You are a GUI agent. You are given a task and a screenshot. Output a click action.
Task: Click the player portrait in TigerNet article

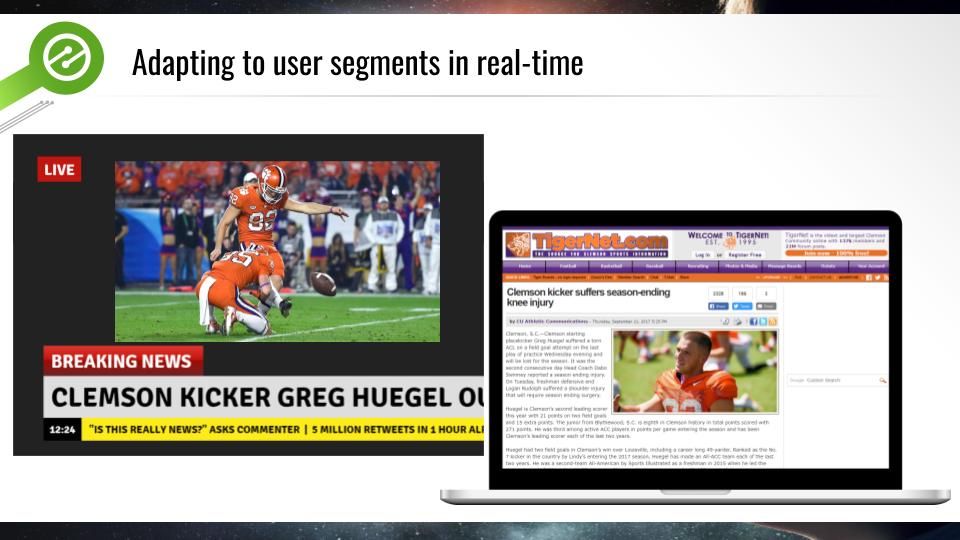click(x=695, y=372)
